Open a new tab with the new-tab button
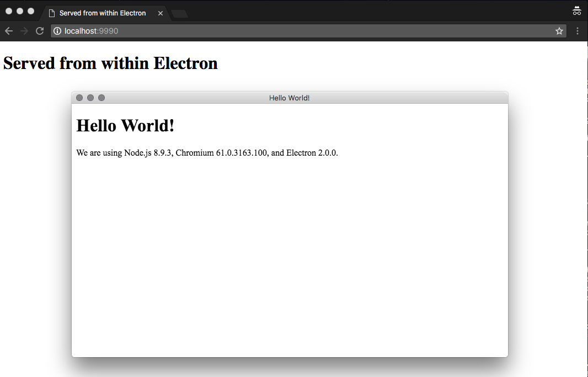Image resolution: width=588 pixels, height=377 pixels. [180, 13]
